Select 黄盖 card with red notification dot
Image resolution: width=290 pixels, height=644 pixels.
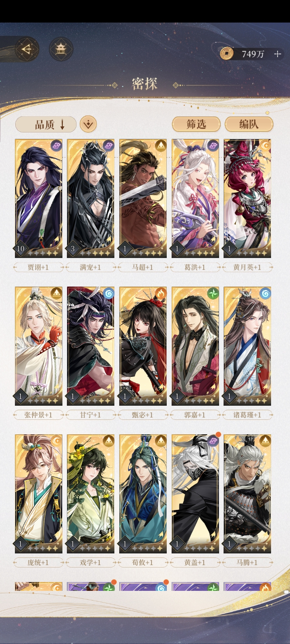tap(195, 494)
